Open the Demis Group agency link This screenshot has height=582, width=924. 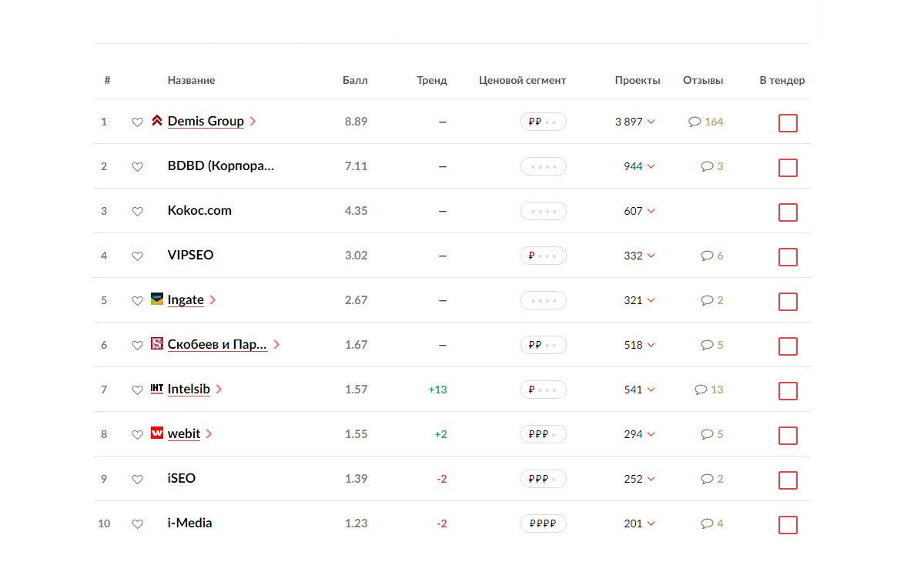coord(206,122)
